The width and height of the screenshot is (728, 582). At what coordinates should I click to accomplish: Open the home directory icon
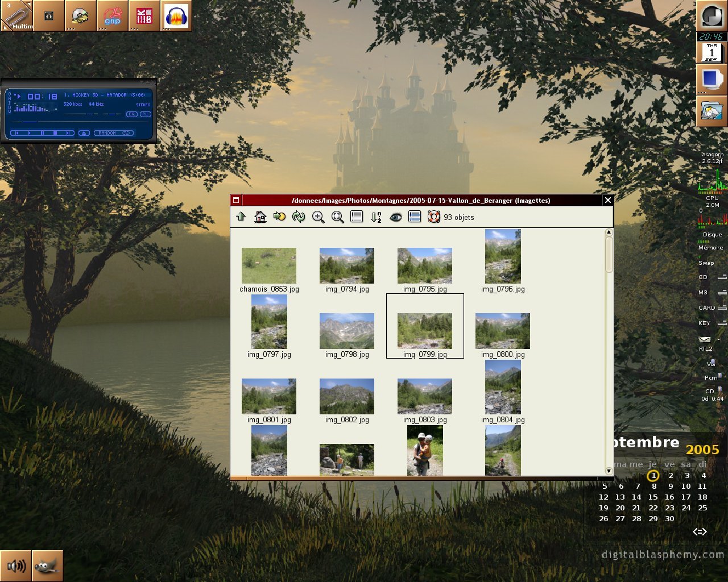click(x=260, y=217)
